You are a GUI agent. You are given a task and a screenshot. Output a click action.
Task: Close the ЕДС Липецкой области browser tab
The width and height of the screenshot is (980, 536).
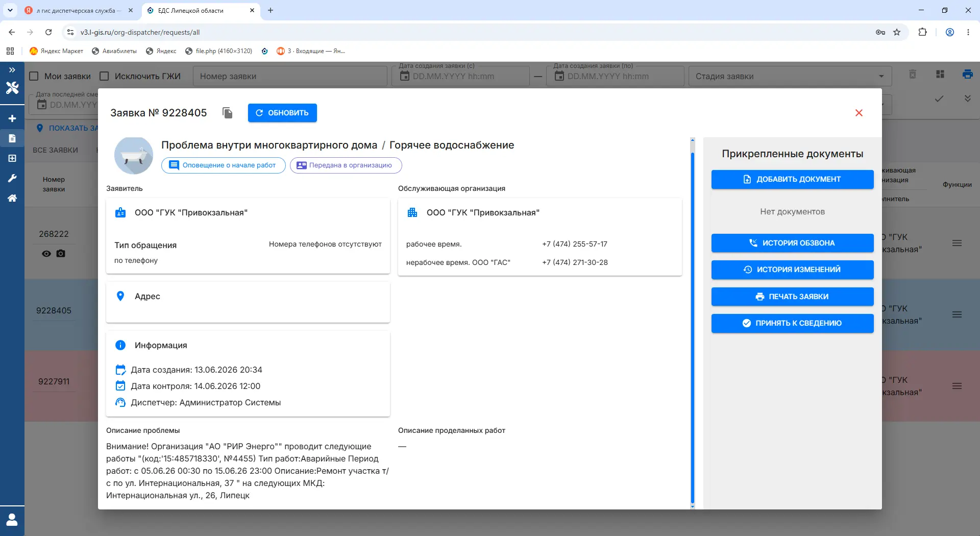pyautogui.click(x=252, y=10)
